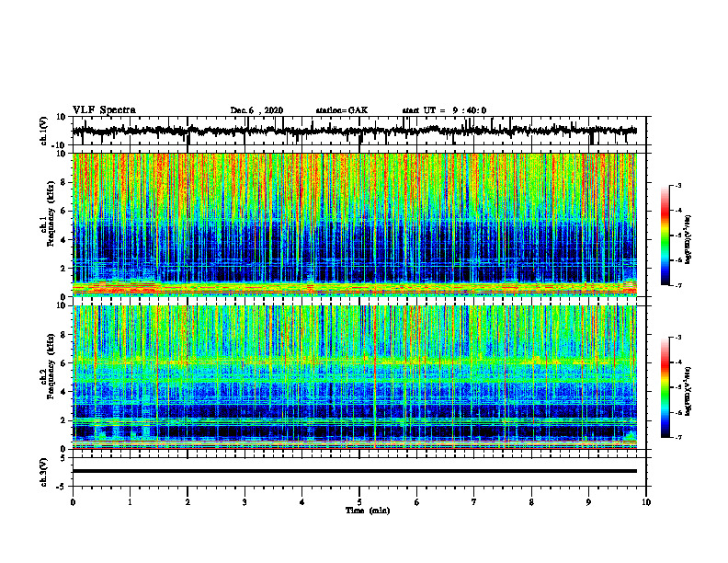Click the ch.1 voltage waveform trace
The height and width of the screenshot is (563, 728).
(x=355, y=131)
